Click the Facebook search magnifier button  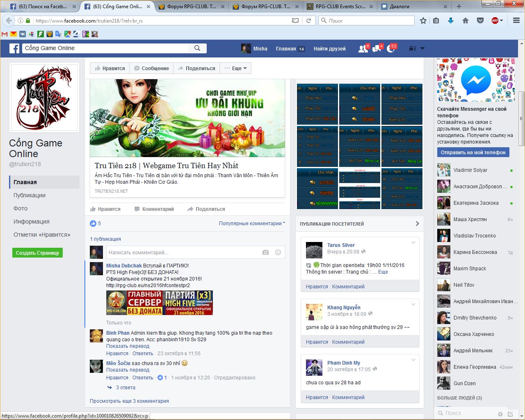(x=197, y=48)
